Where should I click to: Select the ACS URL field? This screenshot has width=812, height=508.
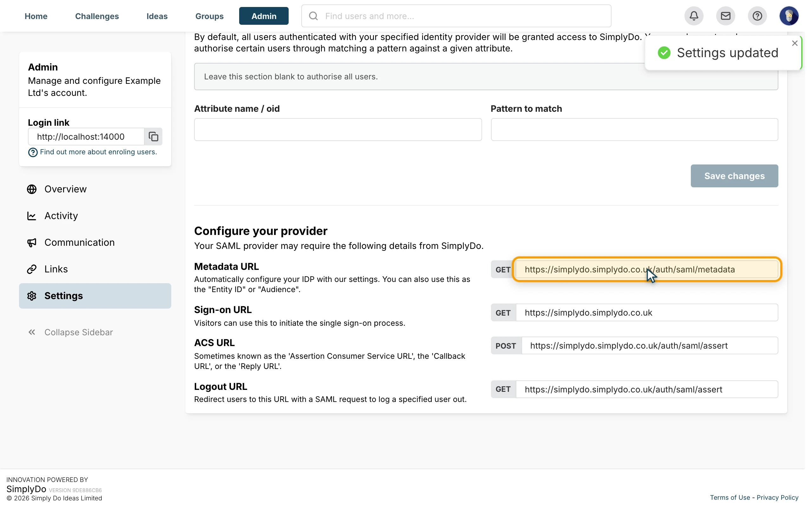(650, 345)
